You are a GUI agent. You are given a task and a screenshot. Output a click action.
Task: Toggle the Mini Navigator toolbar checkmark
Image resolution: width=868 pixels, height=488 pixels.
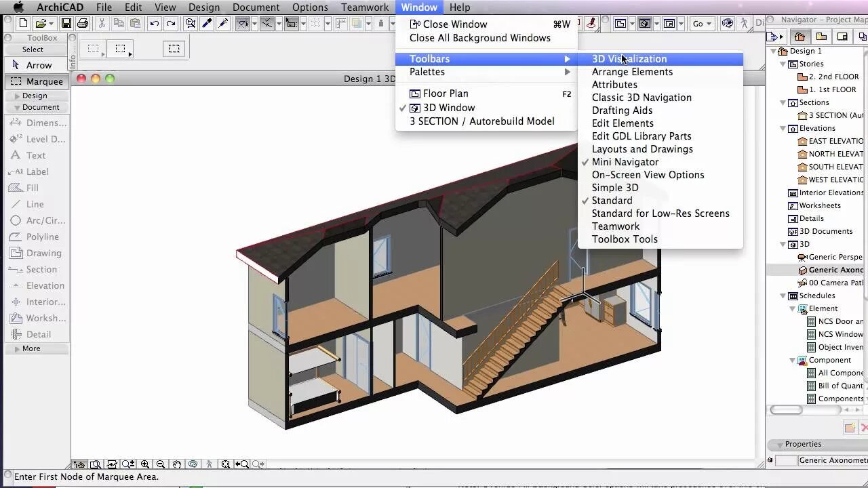pos(586,162)
